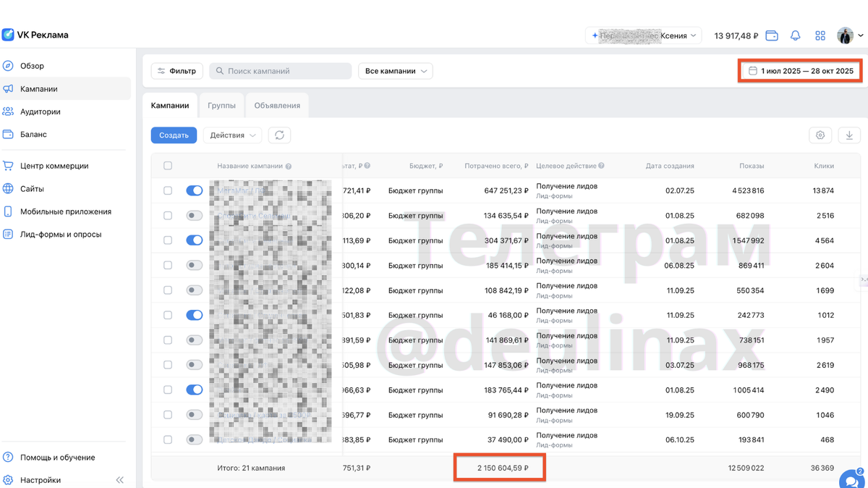Open Мобильные приложения section
Image resolution: width=868 pixels, height=488 pixels.
[x=66, y=211]
